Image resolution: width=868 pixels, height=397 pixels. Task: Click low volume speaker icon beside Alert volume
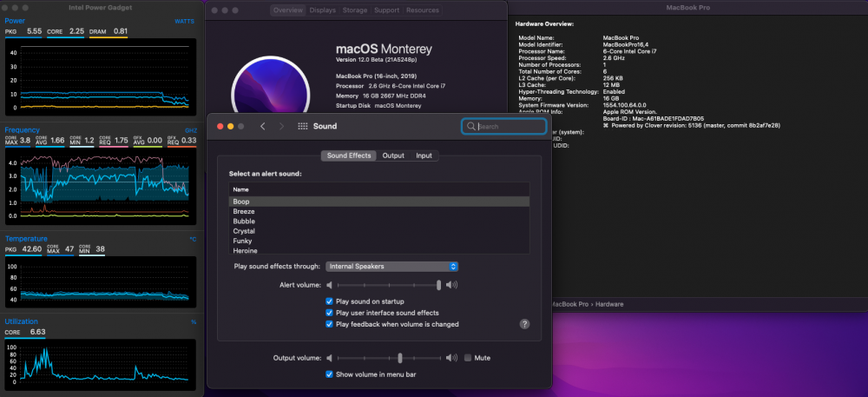pyautogui.click(x=329, y=285)
